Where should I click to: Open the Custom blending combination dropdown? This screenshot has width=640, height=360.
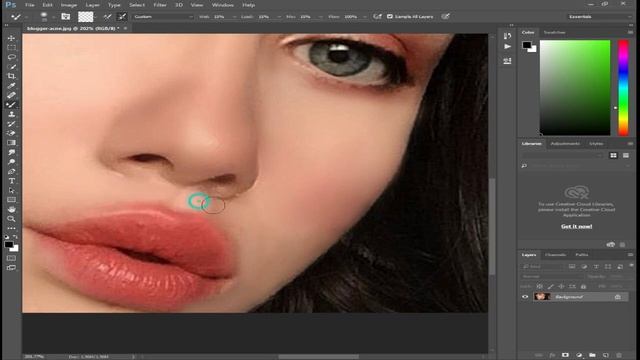click(x=163, y=17)
